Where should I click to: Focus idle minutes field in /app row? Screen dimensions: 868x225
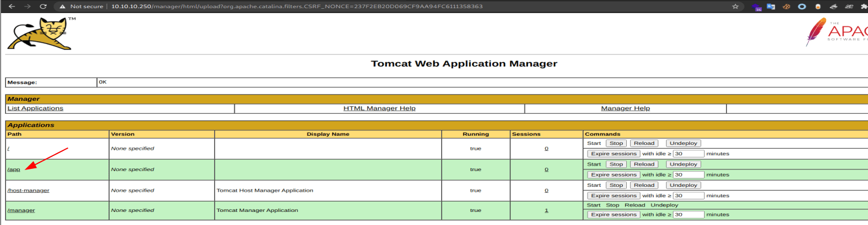tap(689, 175)
